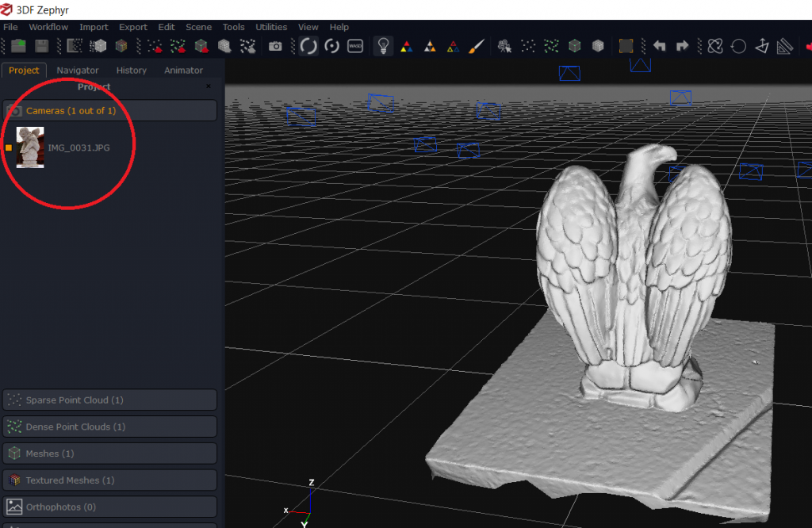Image resolution: width=812 pixels, height=528 pixels.
Task: Select the brush editing tool
Action: click(x=476, y=46)
